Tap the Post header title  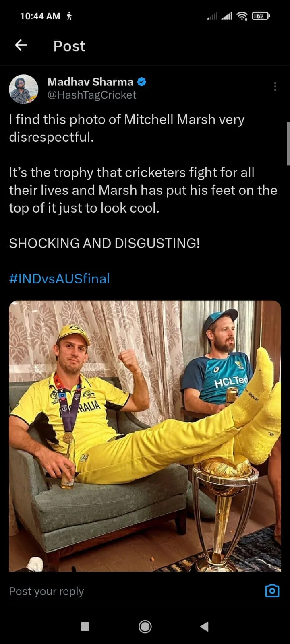coord(69,46)
